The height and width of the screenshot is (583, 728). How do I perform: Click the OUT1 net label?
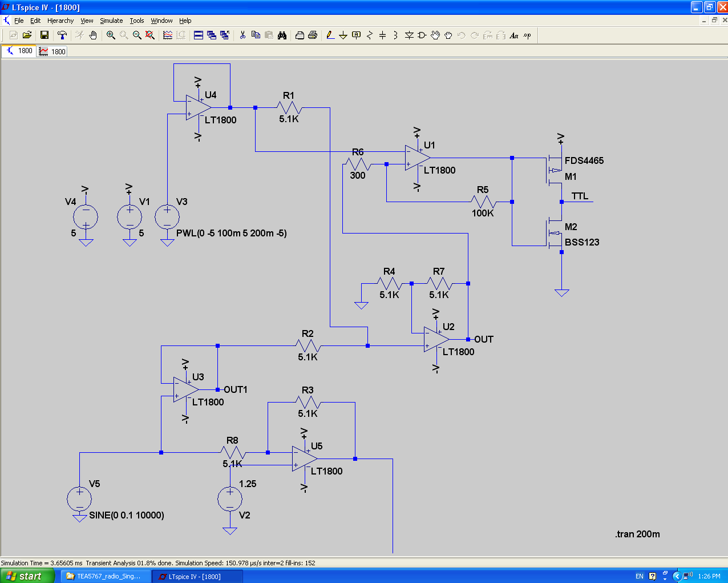(x=236, y=389)
